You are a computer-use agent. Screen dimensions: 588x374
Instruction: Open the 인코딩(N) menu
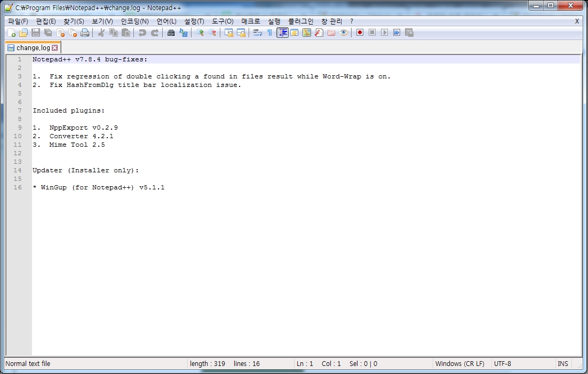(x=134, y=21)
